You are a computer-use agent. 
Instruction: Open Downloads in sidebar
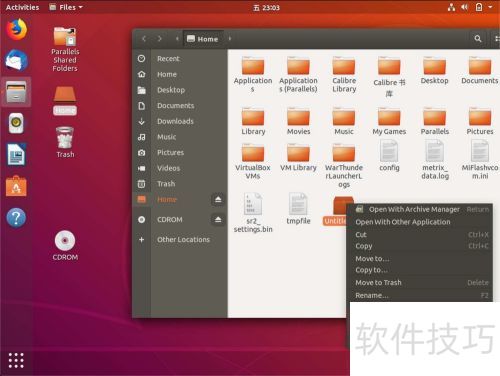180,121
